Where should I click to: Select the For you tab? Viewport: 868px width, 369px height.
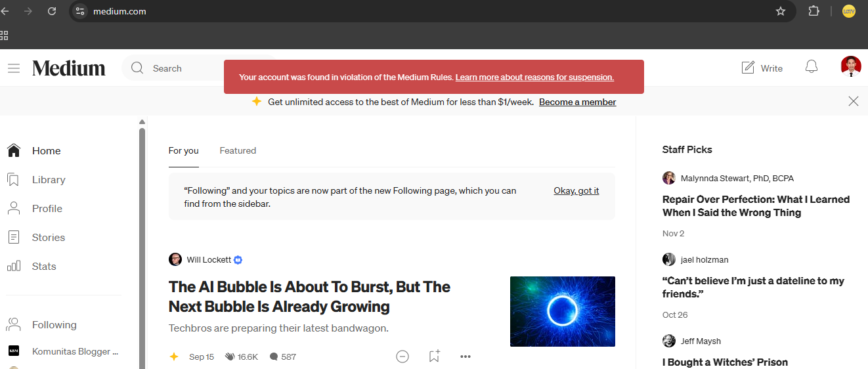point(183,150)
